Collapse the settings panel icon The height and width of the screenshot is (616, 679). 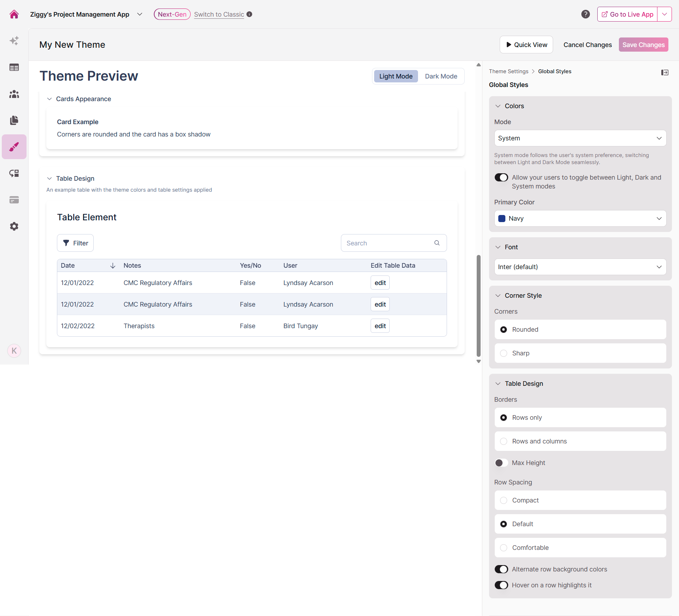click(x=665, y=72)
